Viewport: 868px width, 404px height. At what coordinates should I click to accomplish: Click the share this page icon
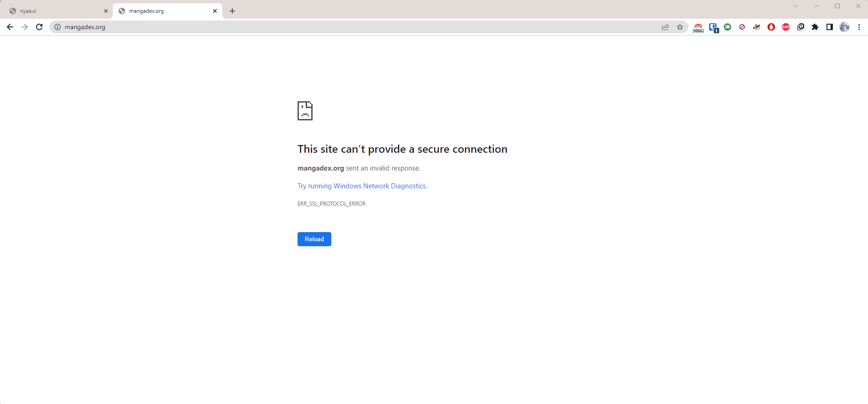click(x=665, y=27)
